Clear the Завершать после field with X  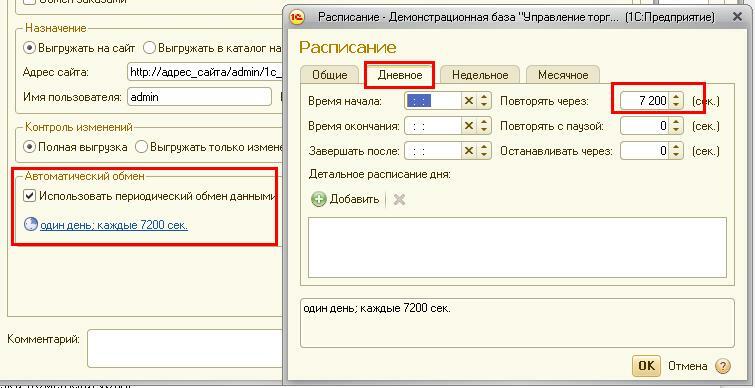(469, 151)
